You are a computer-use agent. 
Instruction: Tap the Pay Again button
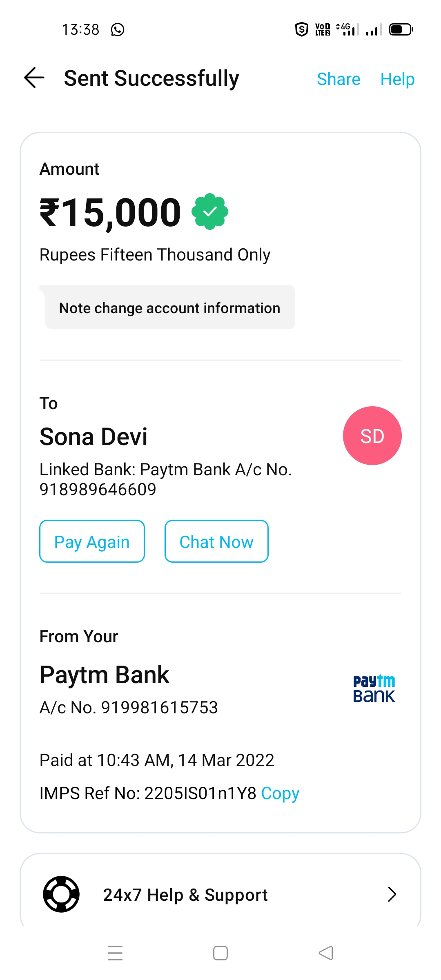[x=92, y=541]
